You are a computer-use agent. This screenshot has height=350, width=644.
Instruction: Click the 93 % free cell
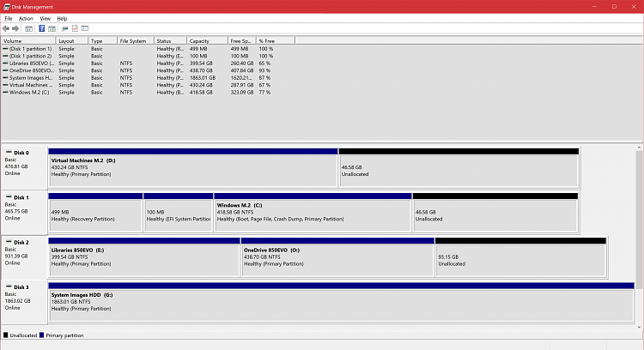[264, 70]
